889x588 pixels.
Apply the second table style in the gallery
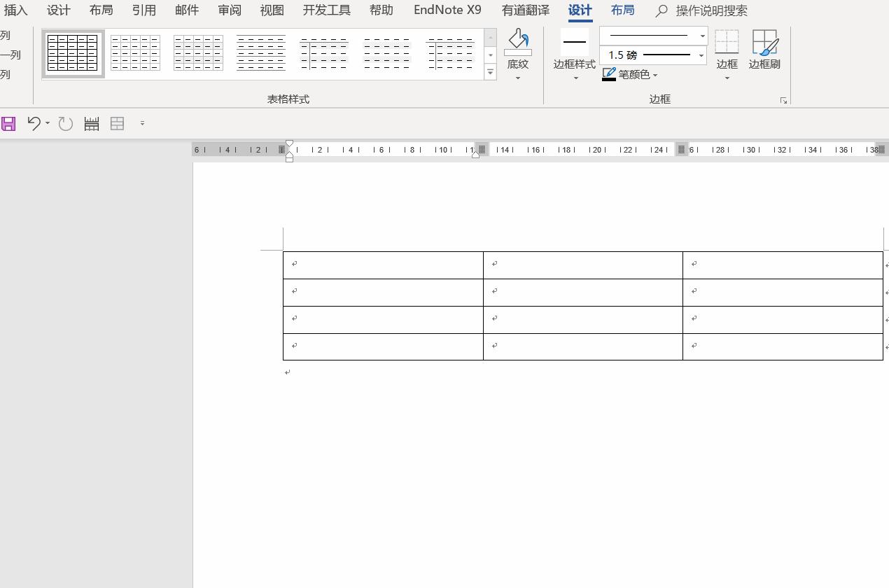coord(135,53)
